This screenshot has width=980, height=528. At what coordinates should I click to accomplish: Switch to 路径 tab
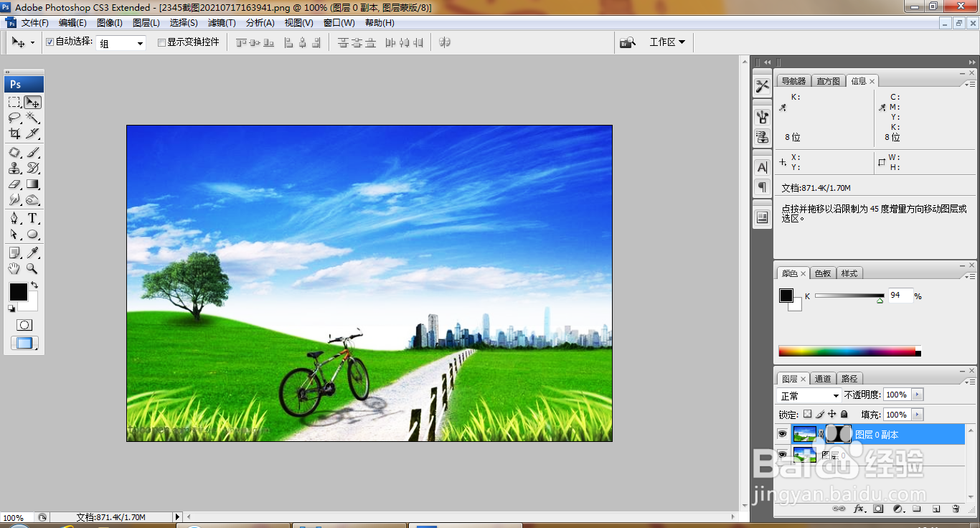849,379
